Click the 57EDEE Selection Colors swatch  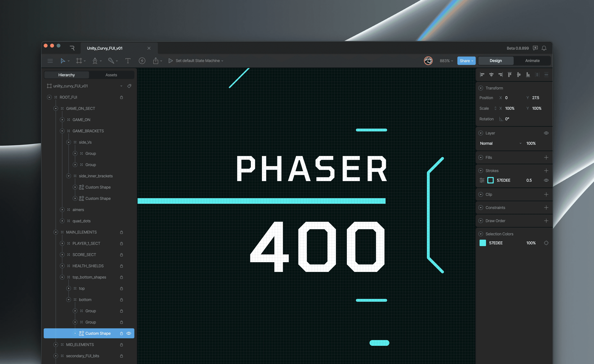click(483, 243)
